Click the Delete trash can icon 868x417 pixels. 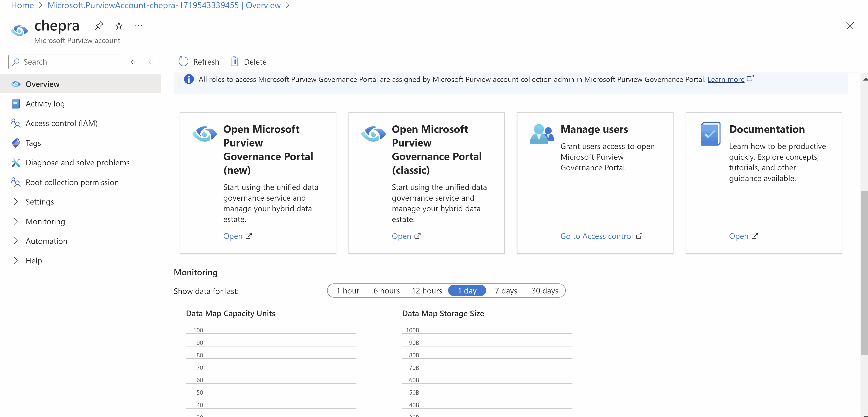[x=234, y=62]
